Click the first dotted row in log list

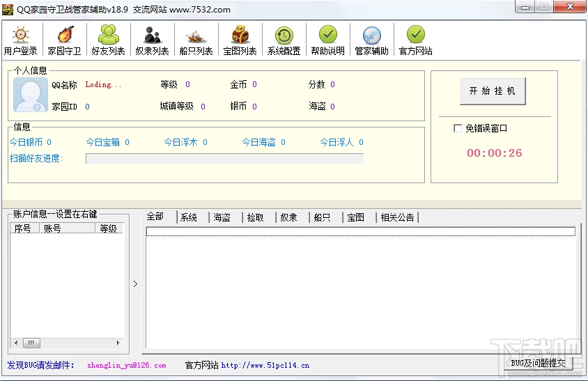point(361,231)
